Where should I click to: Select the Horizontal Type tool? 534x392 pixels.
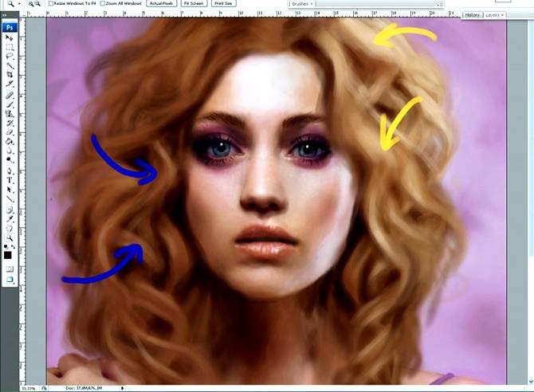coord(10,180)
